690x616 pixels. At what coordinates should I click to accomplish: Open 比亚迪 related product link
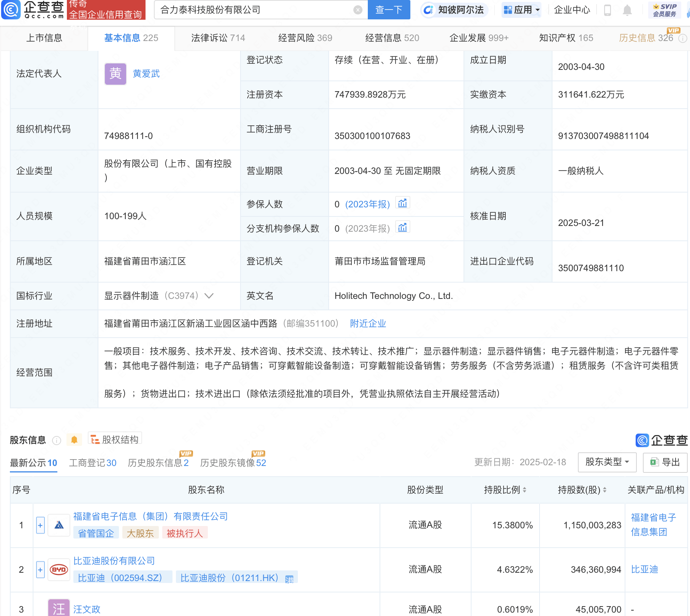tap(644, 569)
